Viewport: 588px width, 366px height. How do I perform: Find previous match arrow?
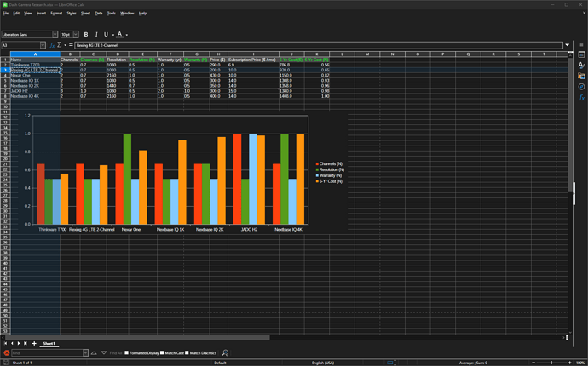[x=94, y=353]
